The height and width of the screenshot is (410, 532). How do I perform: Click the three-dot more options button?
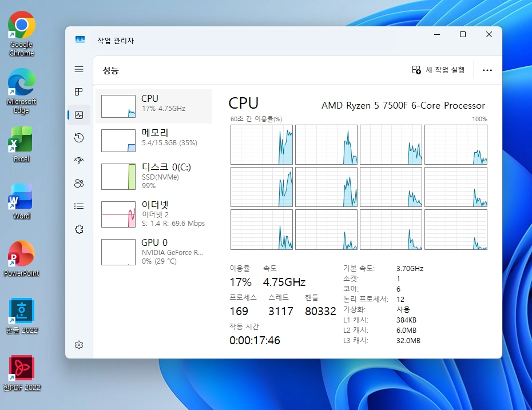487,70
